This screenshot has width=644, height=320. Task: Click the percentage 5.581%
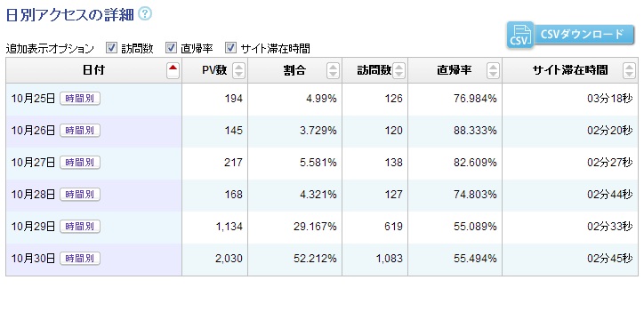[x=318, y=163]
